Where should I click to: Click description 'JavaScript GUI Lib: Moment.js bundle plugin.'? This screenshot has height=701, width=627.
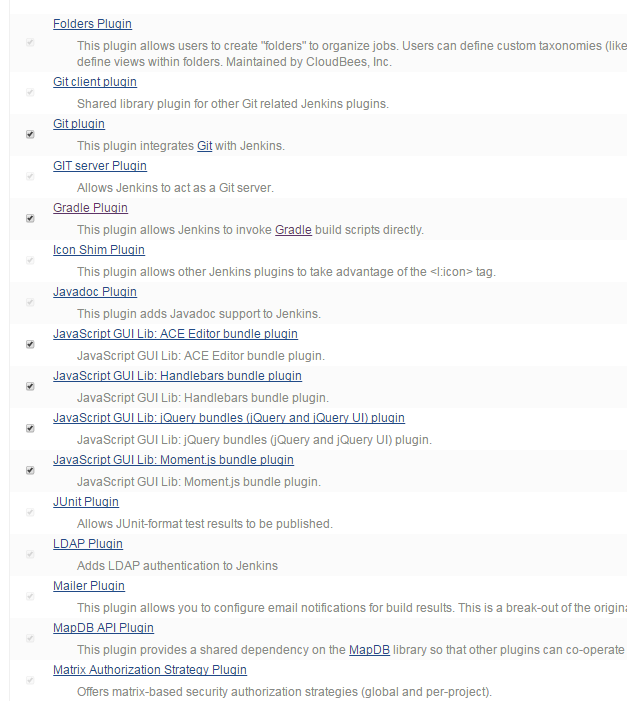[199, 482]
